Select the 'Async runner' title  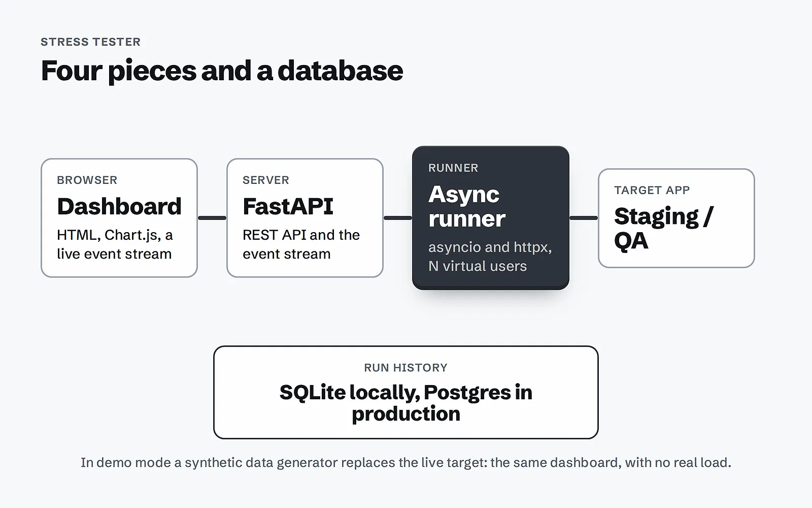(x=467, y=206)
